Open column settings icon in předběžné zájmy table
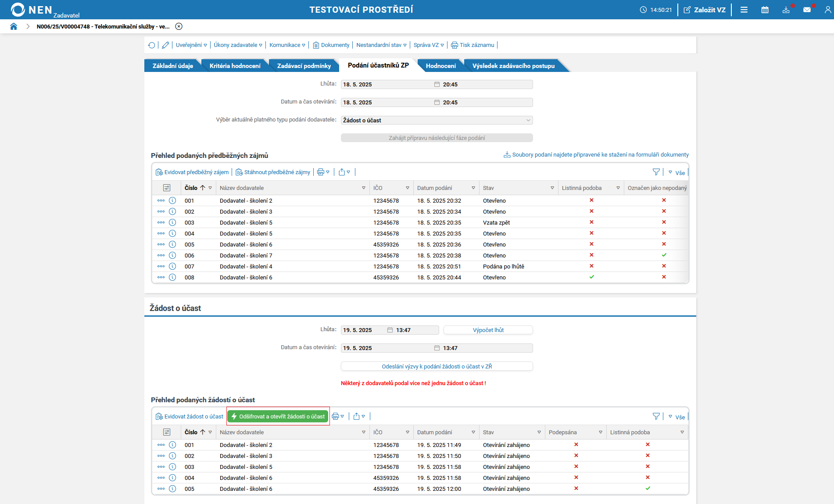The width and height of the screenshot is (834, 504). pyautogui.click(x=167, y=188)
